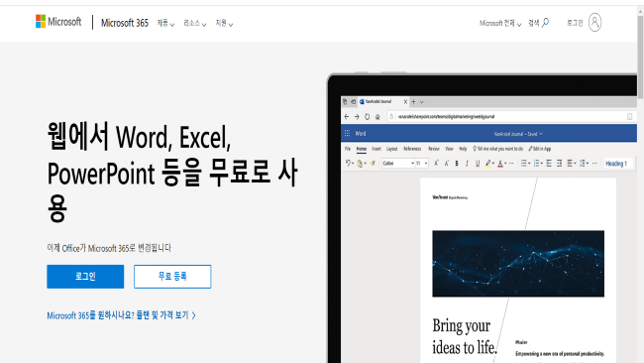Viewport: 644px width, 363px height.
Task: Click the blue 로그인 button
Action: pos(85,277)
